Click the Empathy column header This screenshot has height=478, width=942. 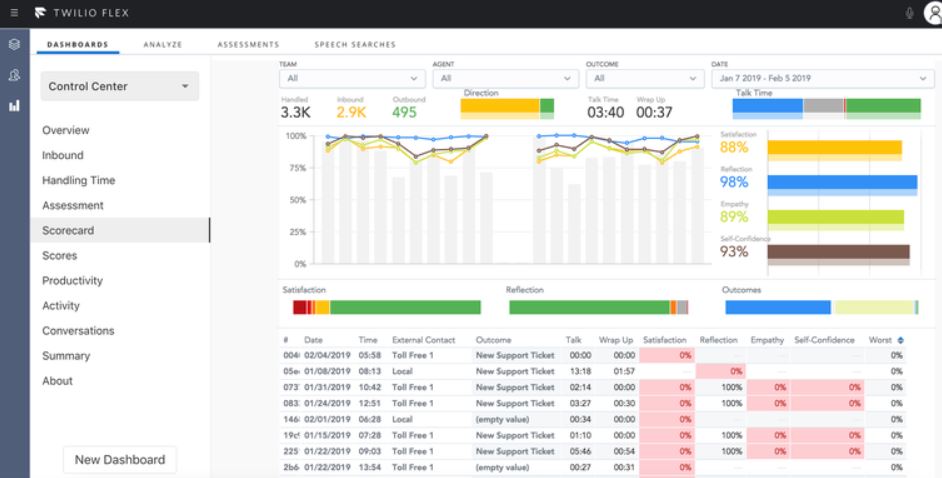[767, 340]
